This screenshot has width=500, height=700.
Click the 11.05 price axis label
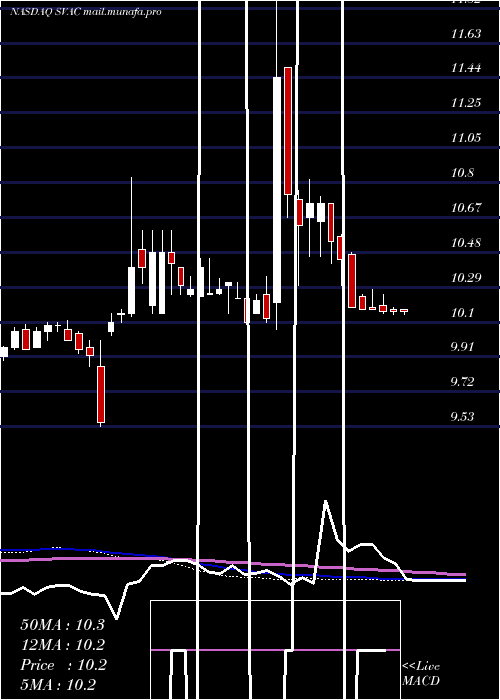click(466, 138)
